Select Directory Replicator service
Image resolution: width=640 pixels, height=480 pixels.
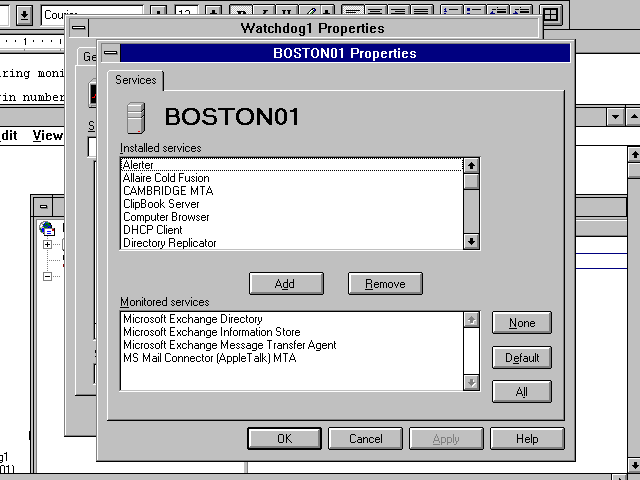292,243
